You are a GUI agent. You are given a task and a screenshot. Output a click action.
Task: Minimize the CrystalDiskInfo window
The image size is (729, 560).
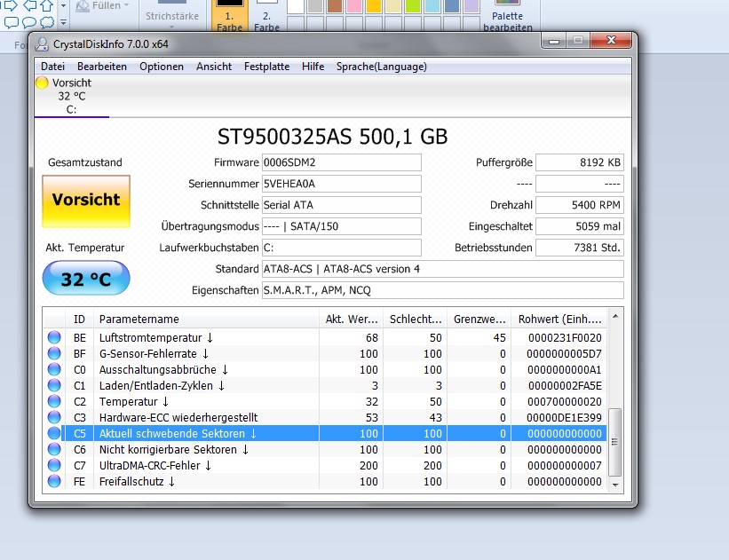(554, 41)
